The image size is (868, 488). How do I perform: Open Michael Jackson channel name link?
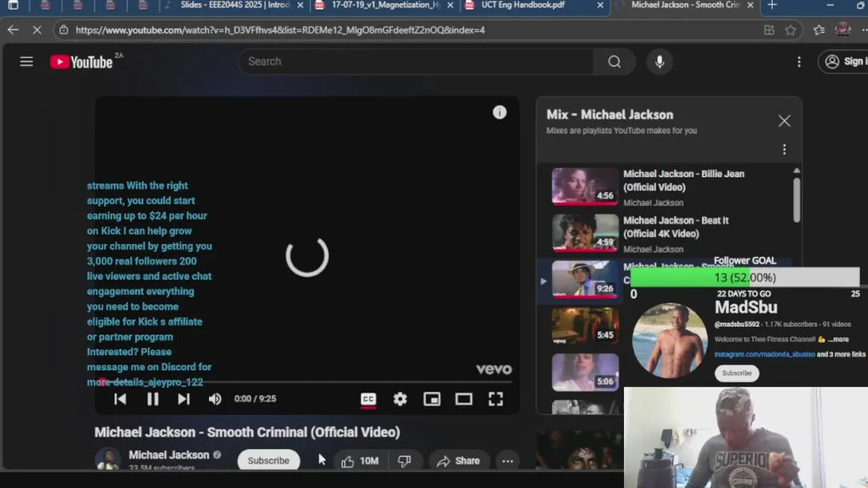tap(169, 455)
